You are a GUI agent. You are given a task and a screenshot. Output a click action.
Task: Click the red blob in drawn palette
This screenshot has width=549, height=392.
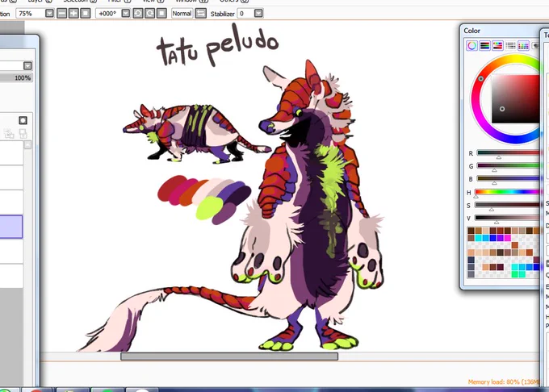tap(170, 188)
